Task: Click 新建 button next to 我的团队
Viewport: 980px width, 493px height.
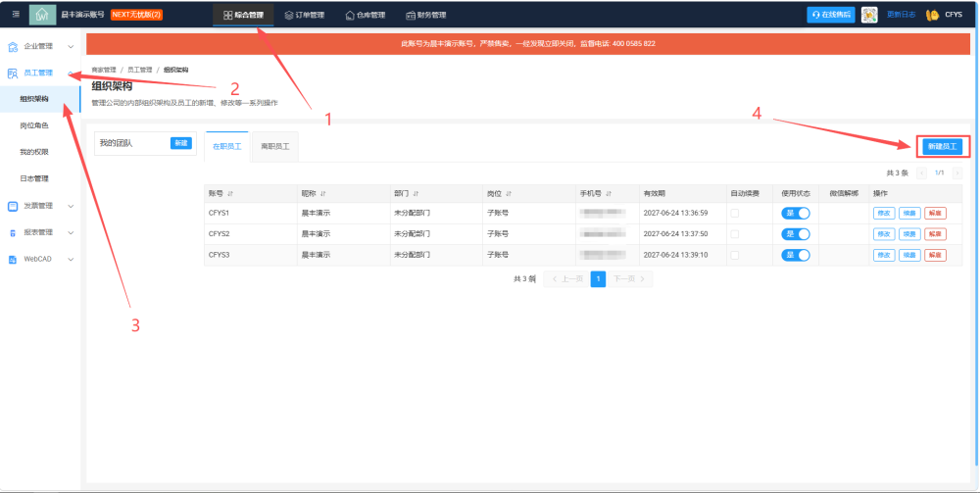Action: [180, 143]
